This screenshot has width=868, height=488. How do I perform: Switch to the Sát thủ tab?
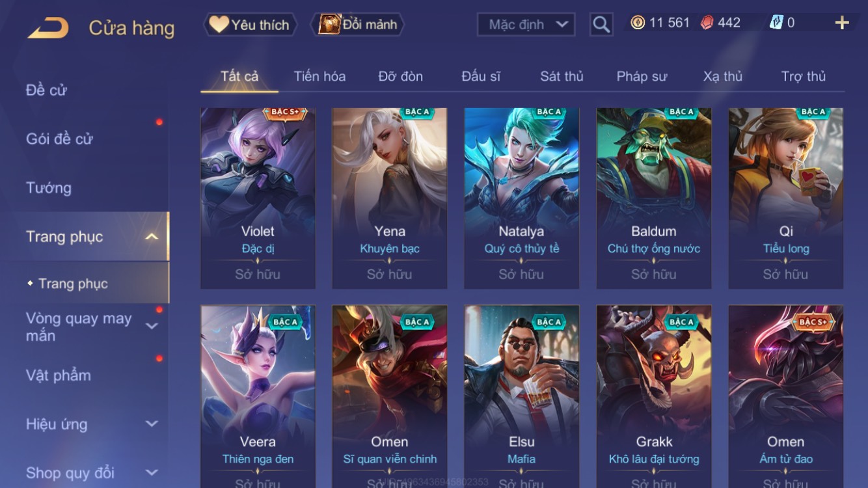tap(562, 76)
